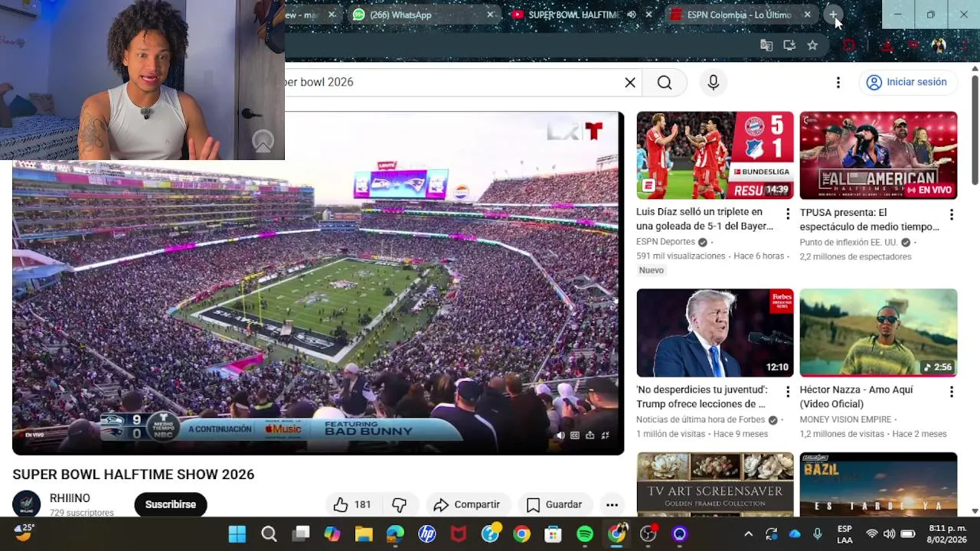This screenshot has width=980, height=551.
Task: Open the RHIIINO channel avatar
Action: tap(26, 504)
